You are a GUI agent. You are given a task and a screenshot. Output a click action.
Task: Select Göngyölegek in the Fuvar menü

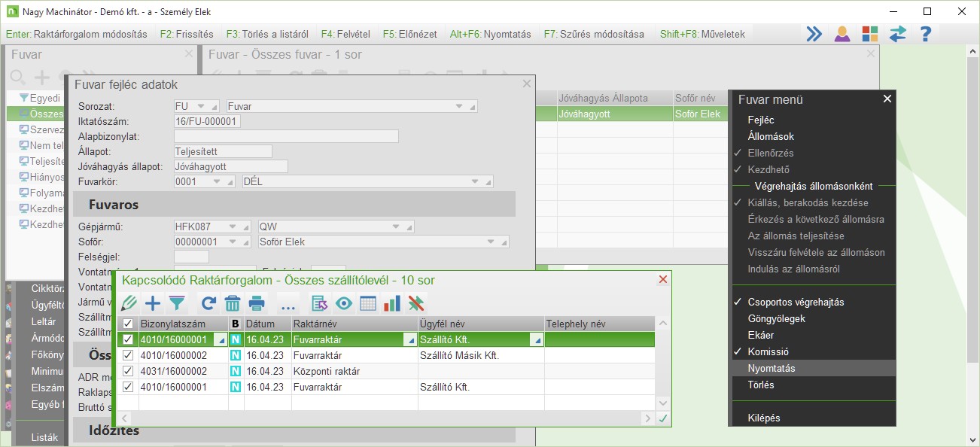coord(776,318)
